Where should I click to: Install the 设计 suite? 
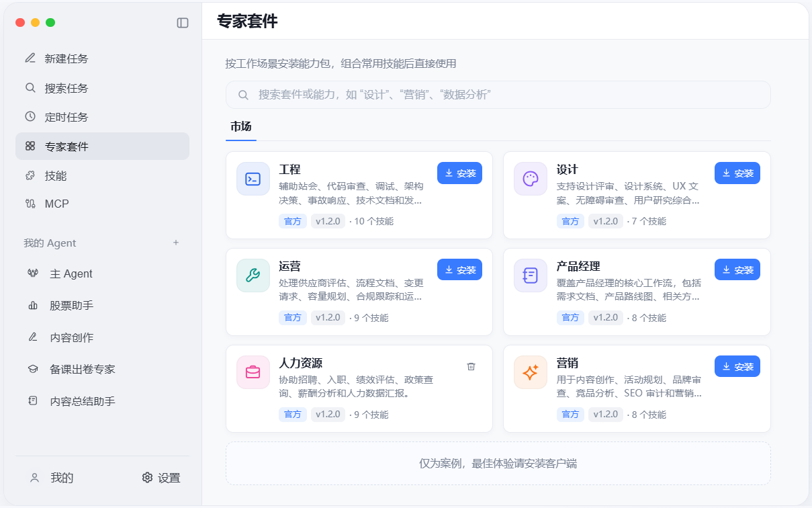(737, 173)
